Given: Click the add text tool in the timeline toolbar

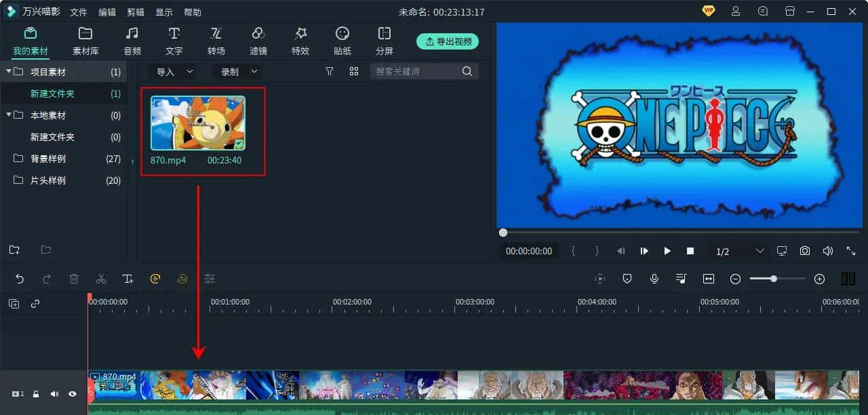Looking at the screenshot, I should [x=127, y=279].
